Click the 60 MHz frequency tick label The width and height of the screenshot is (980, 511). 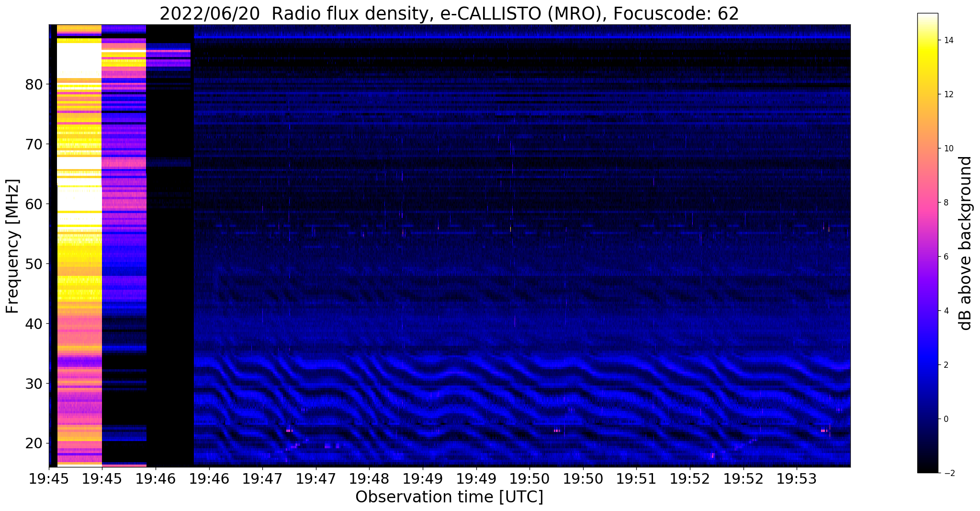point(34,204)
